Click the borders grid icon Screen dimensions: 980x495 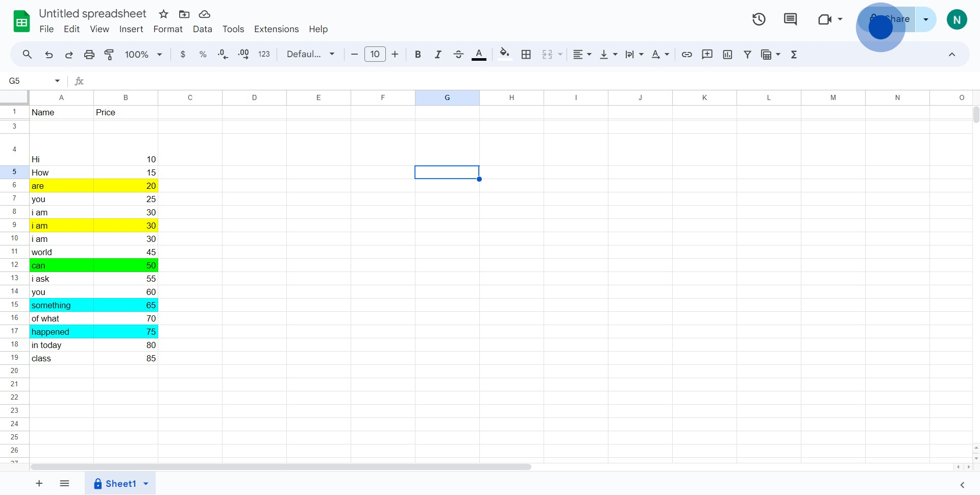(526, 55)
